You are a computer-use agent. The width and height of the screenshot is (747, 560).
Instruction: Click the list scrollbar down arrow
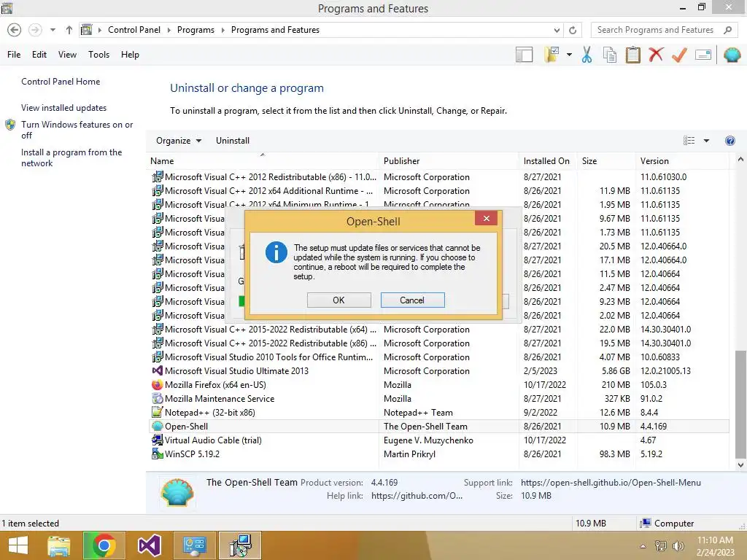pos(740,465)
